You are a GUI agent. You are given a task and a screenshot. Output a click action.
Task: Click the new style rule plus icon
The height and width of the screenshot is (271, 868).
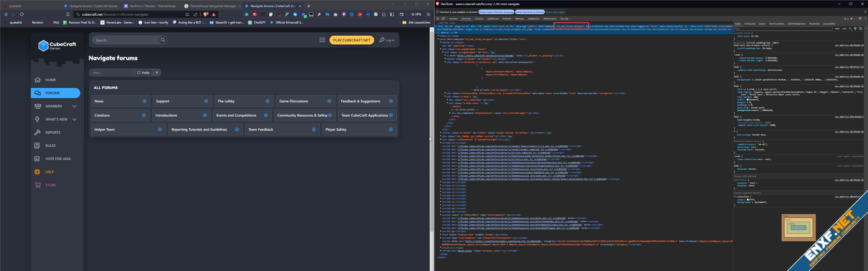coord(850,29)
